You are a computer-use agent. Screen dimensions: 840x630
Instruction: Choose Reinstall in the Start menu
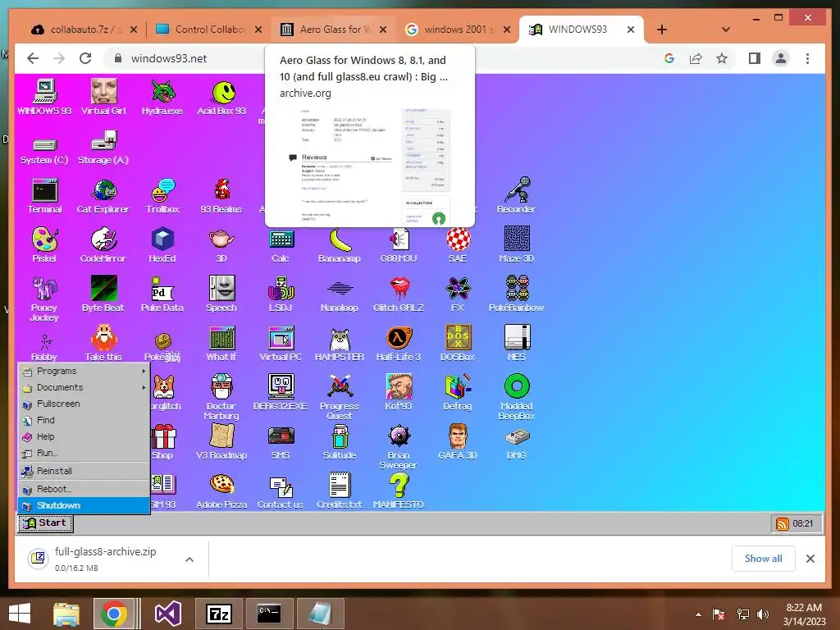(x=84, y=471)
